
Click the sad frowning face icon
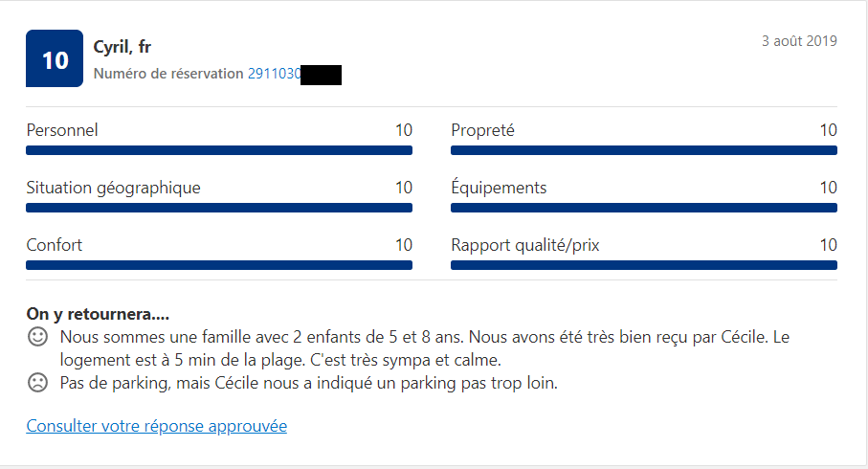point(37,383)
